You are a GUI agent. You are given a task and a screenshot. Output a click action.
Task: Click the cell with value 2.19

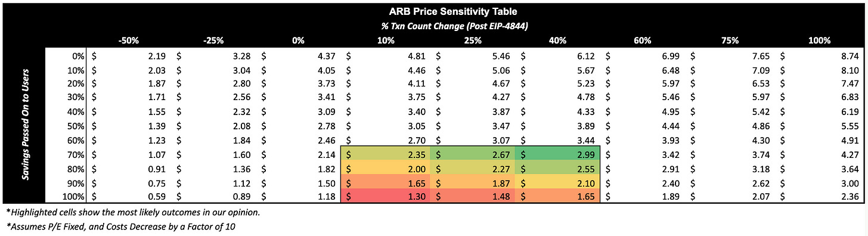pos(129,56)
